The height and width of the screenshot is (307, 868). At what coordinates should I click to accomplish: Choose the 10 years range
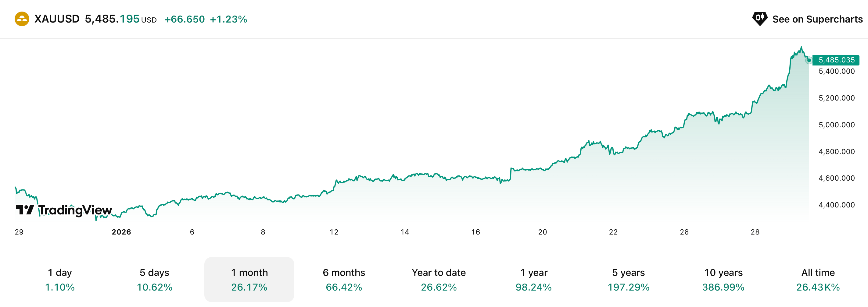(x=723, y=279)
